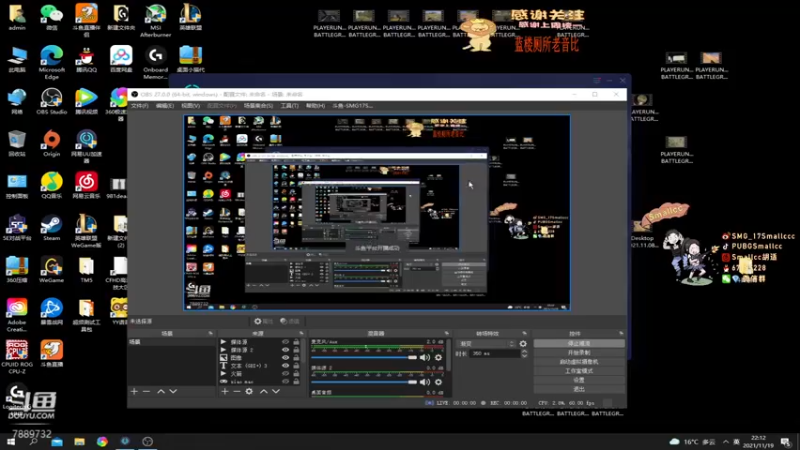Click the 退出 exit button in Controls
Screen dimensions: 800x450
[579, 389]
